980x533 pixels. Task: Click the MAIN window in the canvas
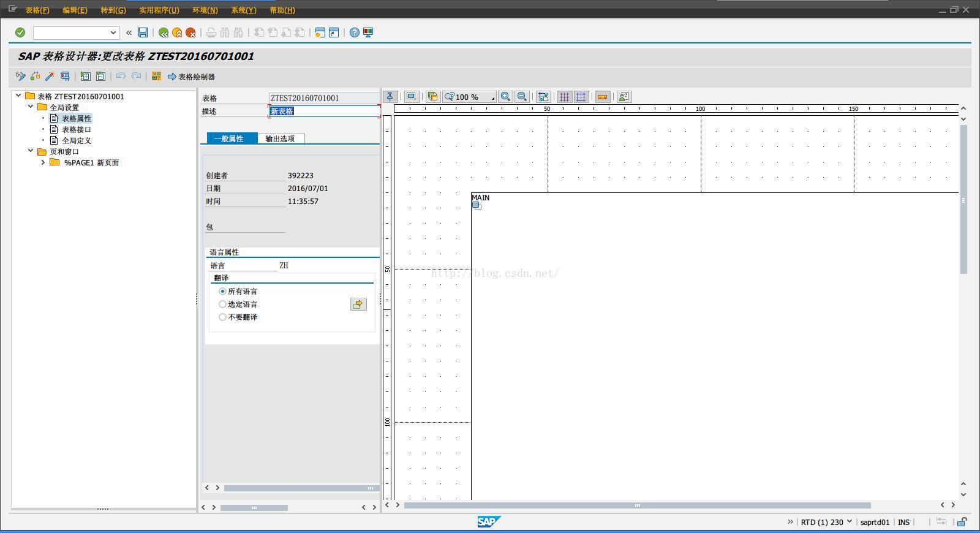[x=714, y=346]
